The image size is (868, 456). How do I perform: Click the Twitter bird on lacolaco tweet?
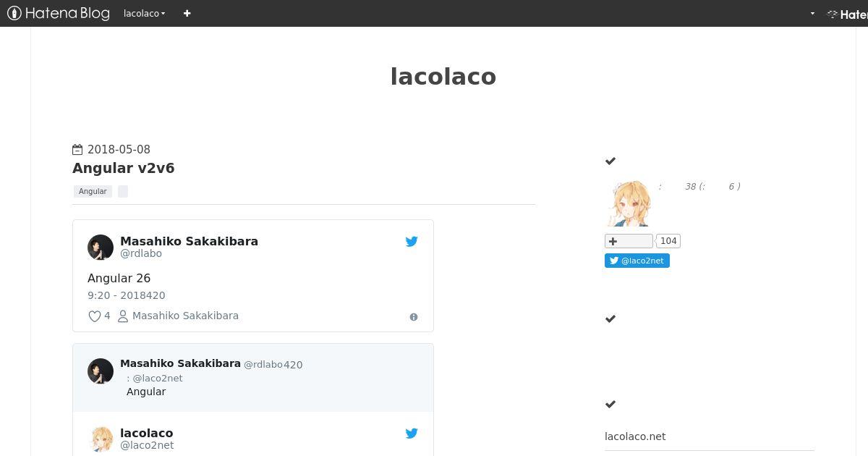point(412,434)
